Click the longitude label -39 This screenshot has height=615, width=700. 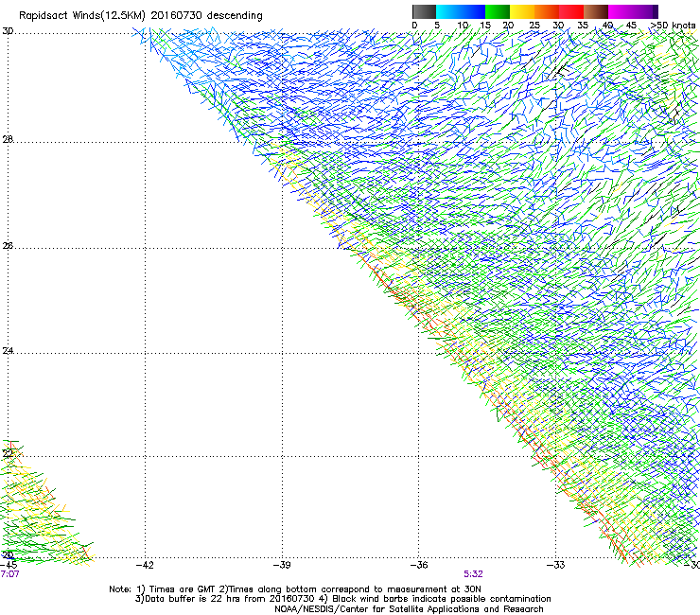pos(282,565)
